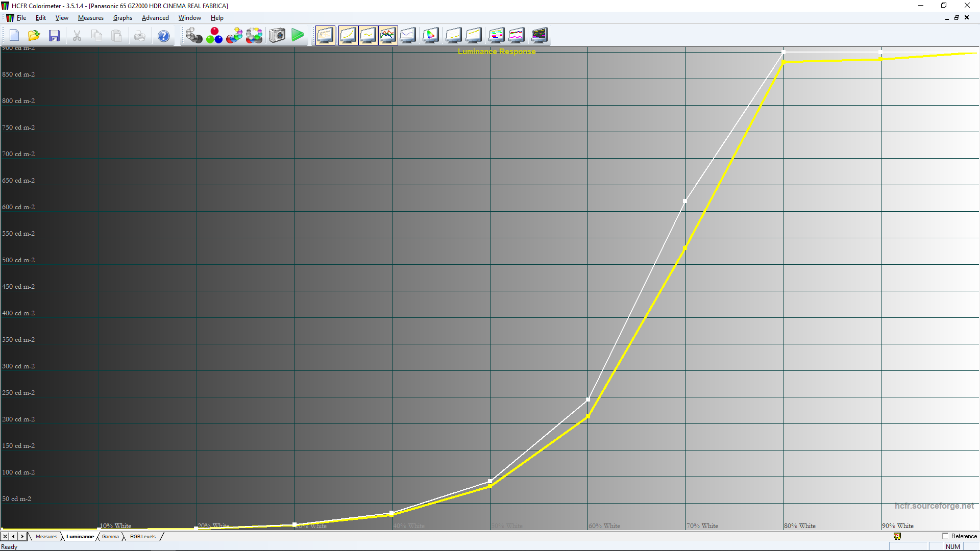Viewport: 980px width, 551px height.
Task: Switch to the RGB Levels tab
Action: pos(142,537)
